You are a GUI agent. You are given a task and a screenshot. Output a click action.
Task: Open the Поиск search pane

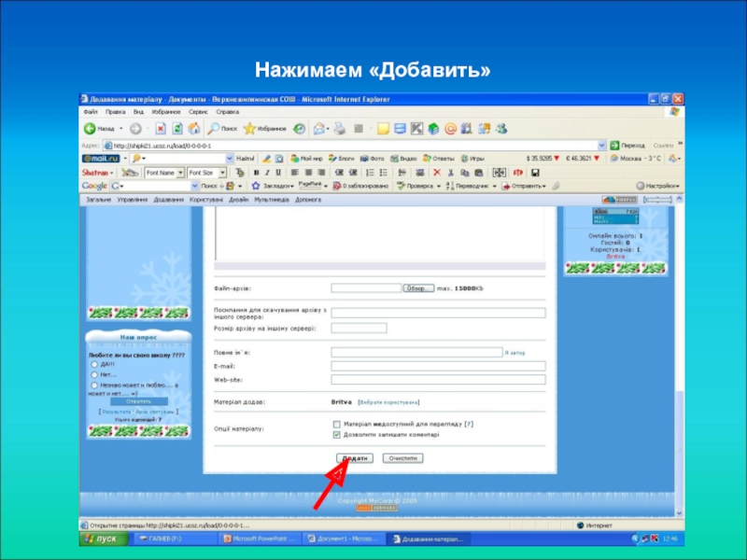222,129
